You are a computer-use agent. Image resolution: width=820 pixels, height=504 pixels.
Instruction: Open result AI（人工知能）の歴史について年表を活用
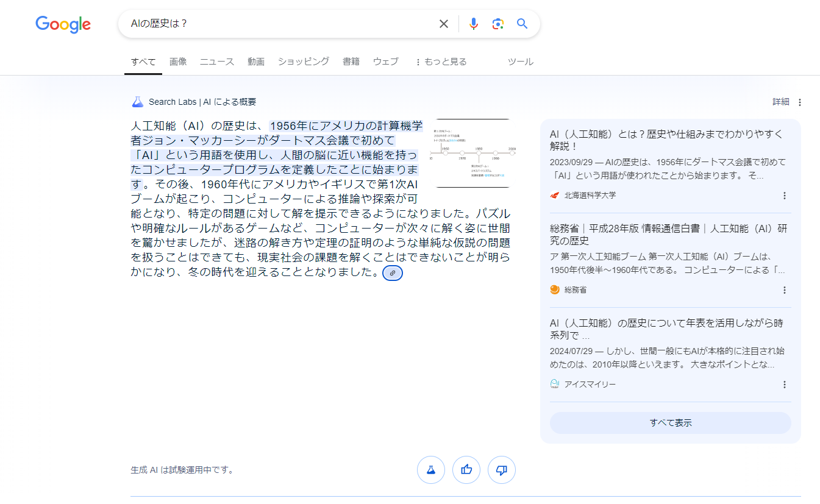pos(666,329)
